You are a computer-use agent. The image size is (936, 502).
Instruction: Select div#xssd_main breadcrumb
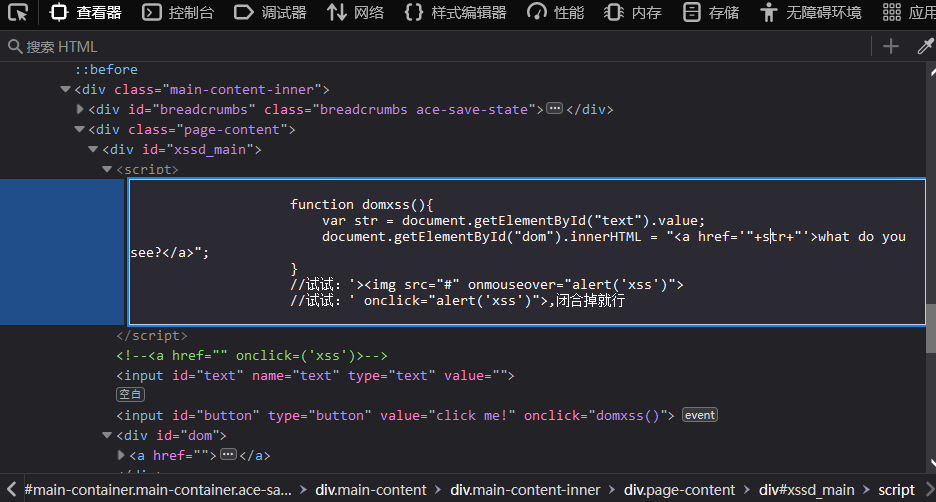[806, 490]
